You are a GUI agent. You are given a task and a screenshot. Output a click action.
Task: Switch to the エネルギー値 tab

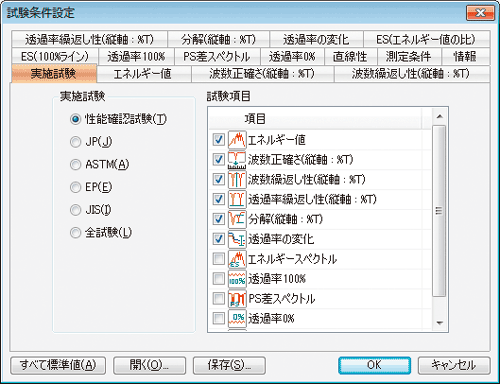pos(144,74)
